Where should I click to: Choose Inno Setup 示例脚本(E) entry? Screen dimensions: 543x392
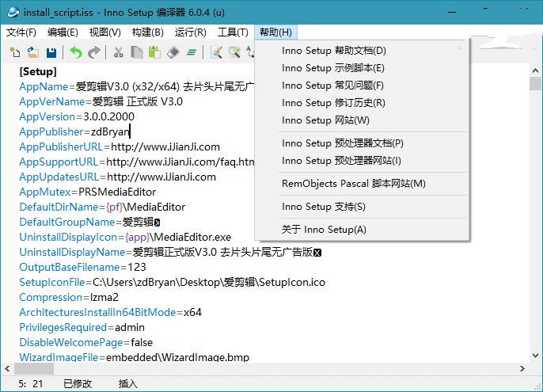[x=332, y=68]
